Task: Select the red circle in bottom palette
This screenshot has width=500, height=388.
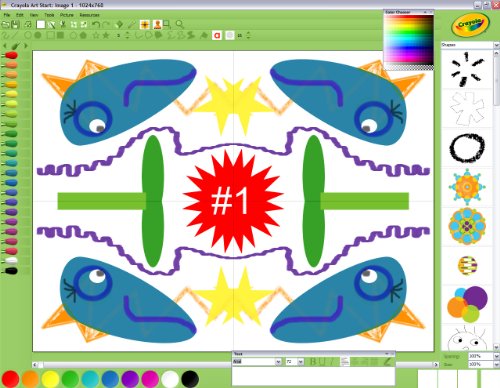Action: [x=10, y=379]
